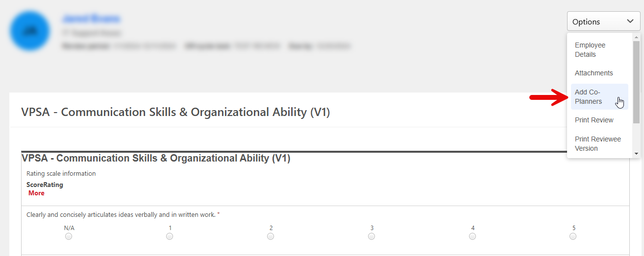Image resolution: width=644 pixels, height=256 pixels.
Task: Open the Options dropdown button
Action: coord(603,22)
